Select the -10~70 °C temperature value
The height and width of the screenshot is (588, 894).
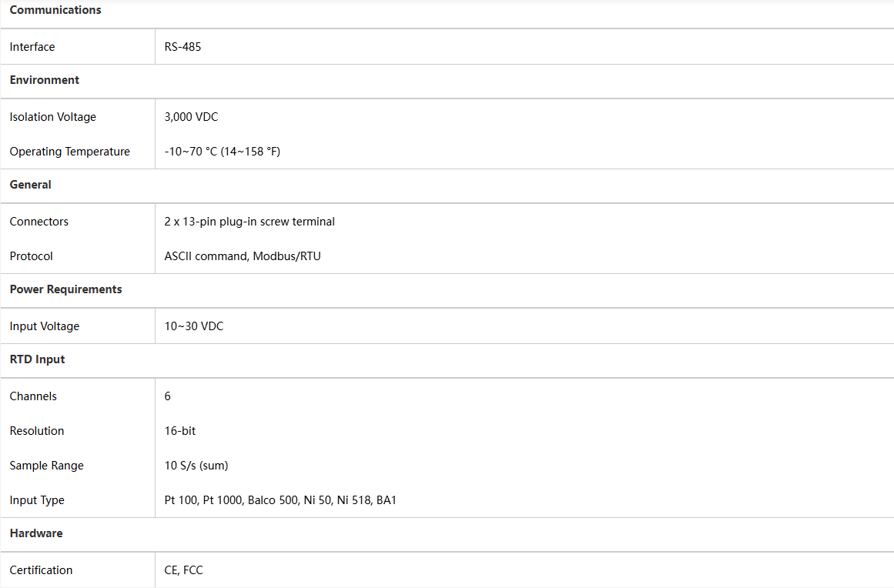coord(223,152)
